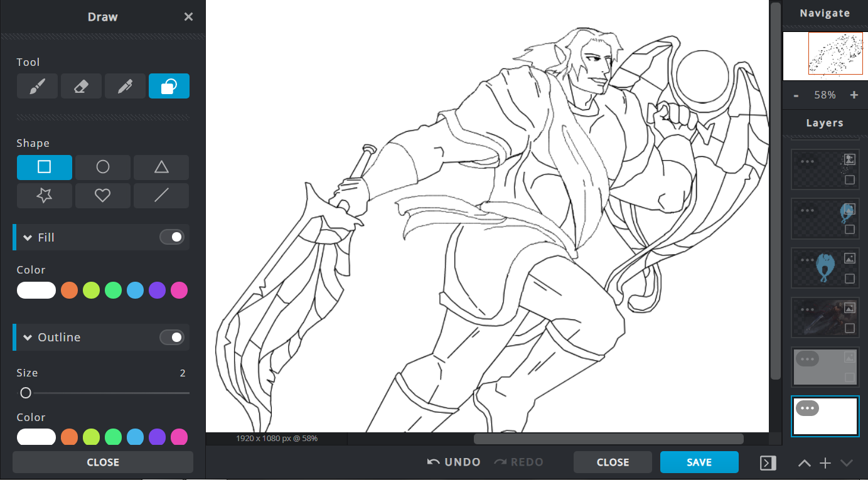This screenshot has height=480, width=868.
Task: Pick white Fill color swatch
Action: (x=36, y=291)
